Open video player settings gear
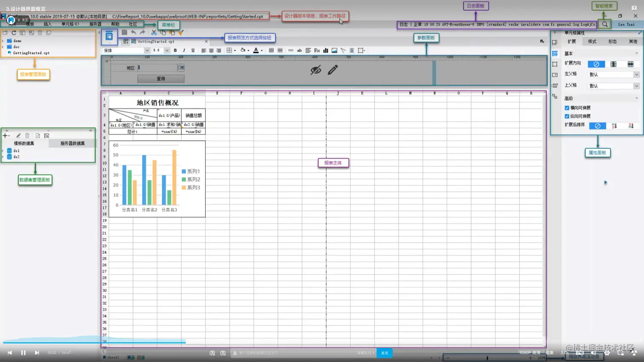Image resolution: width=644 pixels, height=362 pixels. [607, 353]
